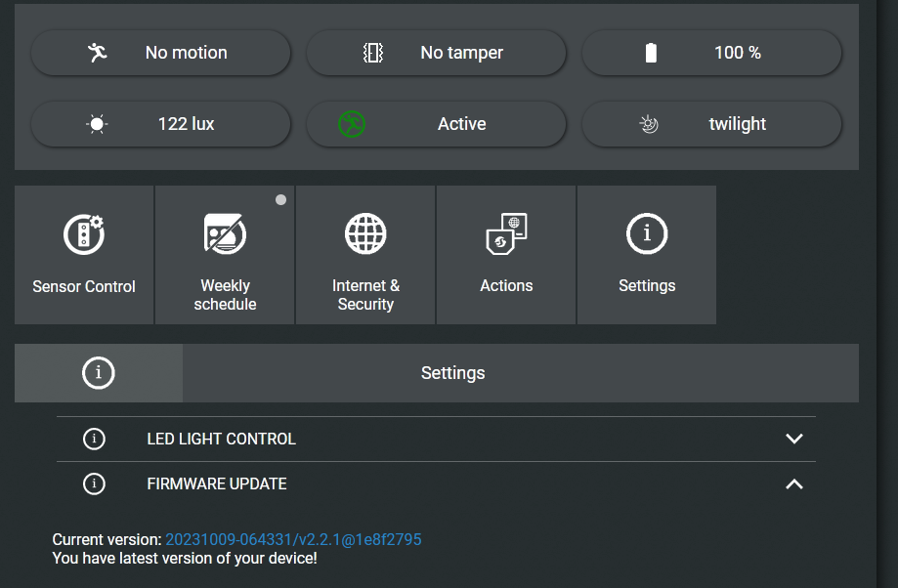898x588 pixels.
Task: Click the grey dot on Weekly schedule
Action: tap(280, 200)
